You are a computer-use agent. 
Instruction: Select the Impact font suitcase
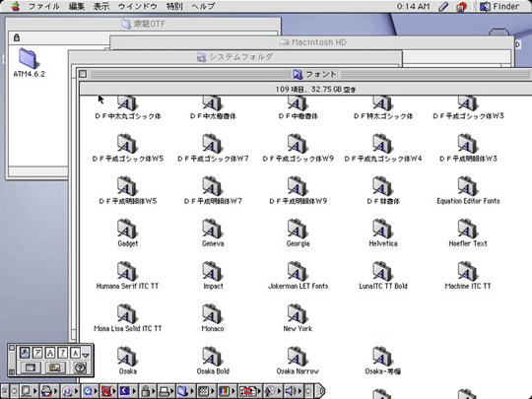pyautogui.click(x=212, y=271)
